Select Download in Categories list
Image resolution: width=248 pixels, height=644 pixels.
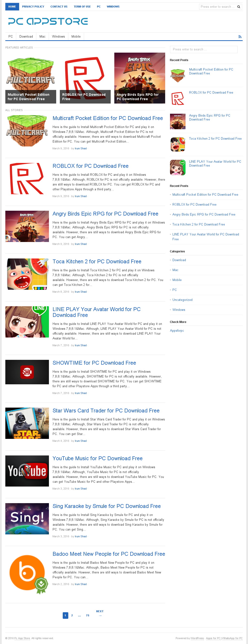click(x=179, y=260)
